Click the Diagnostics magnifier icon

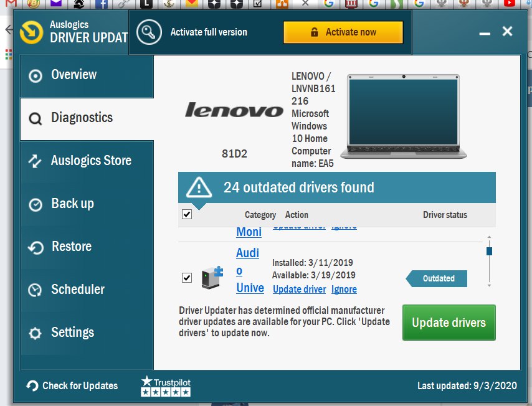click(36, 119)
